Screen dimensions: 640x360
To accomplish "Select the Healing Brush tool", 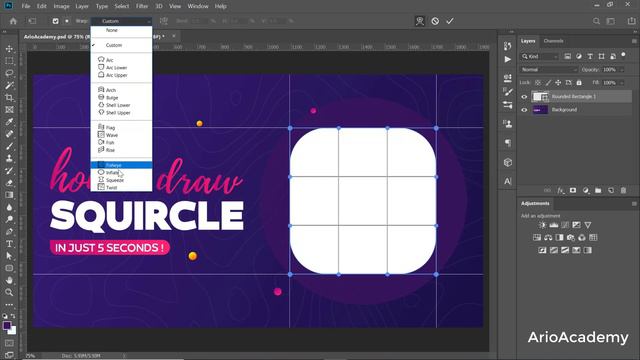I will coord(9,134).
